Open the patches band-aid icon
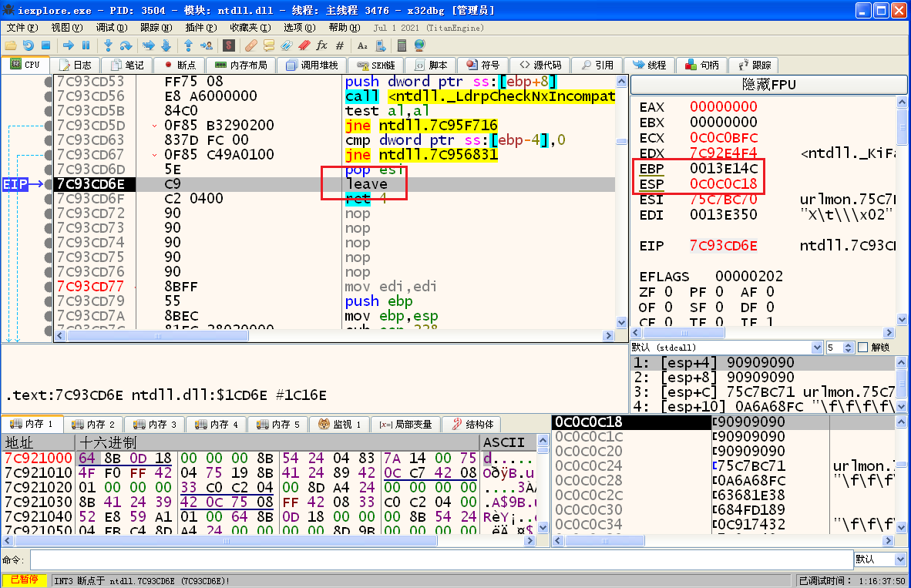The height and width of the screenshot is (588, 911). tap(250, 45)
